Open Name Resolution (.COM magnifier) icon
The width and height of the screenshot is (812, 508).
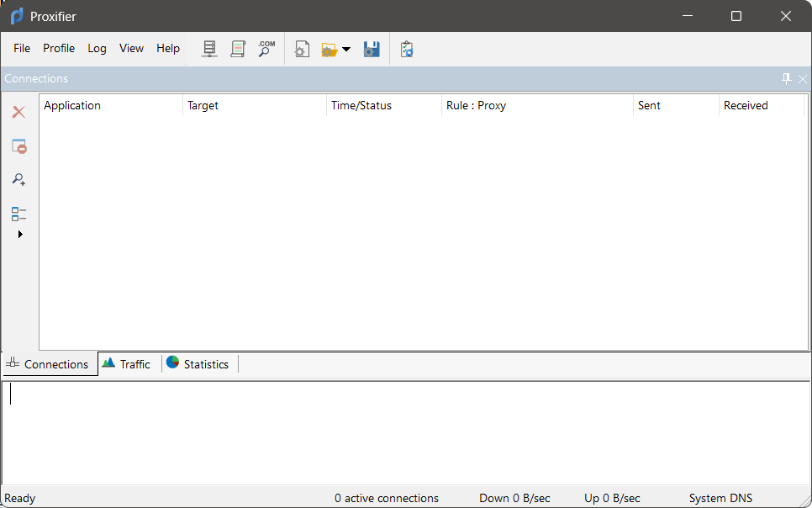coord(266,49)
